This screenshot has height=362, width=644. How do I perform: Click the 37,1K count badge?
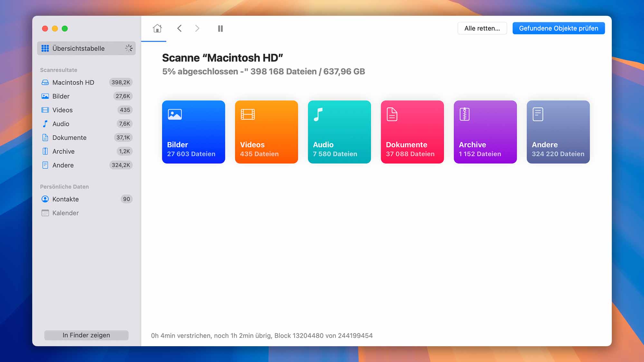point(123,138)
